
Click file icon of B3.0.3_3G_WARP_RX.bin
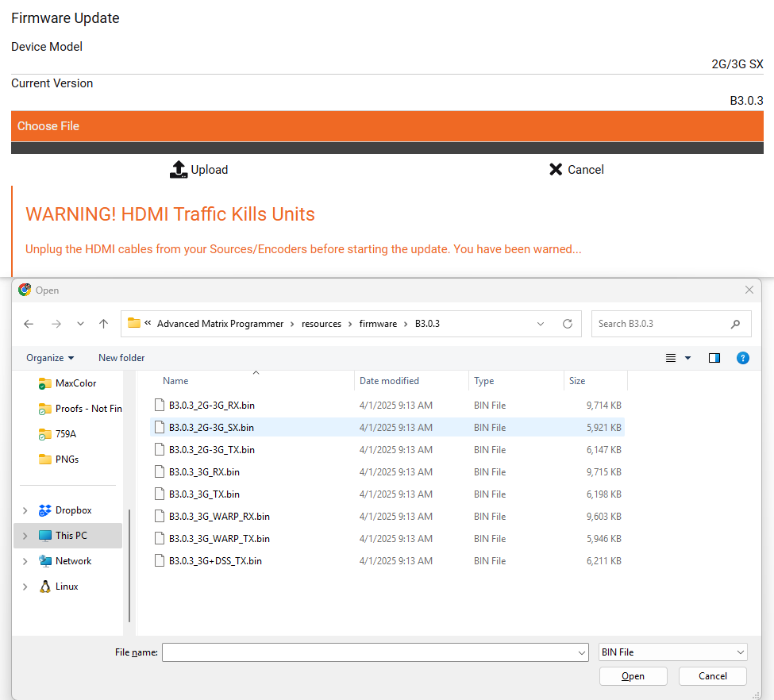[160, 517]
